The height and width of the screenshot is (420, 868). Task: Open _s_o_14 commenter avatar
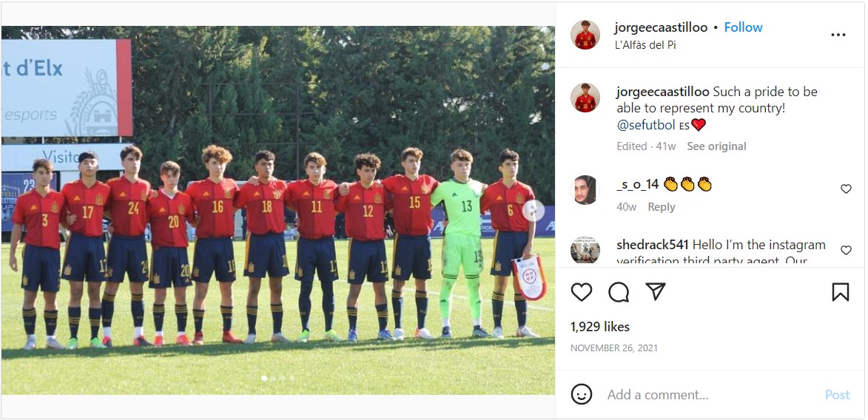[x=585, y=190]
